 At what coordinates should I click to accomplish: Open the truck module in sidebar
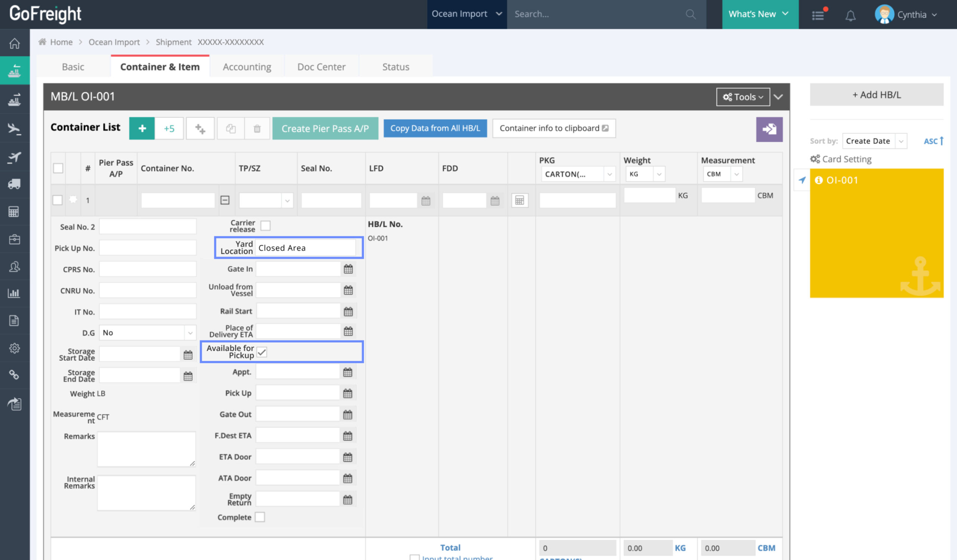click(15, 184)
